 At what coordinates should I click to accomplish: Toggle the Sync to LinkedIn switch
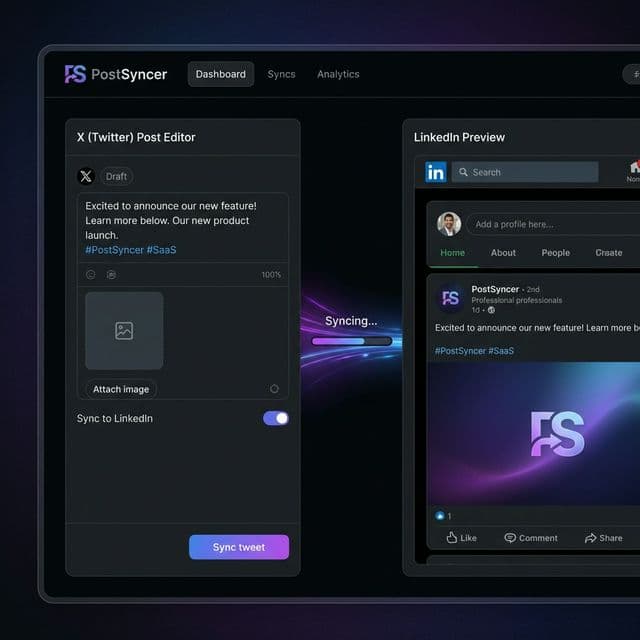pos(276,418)
